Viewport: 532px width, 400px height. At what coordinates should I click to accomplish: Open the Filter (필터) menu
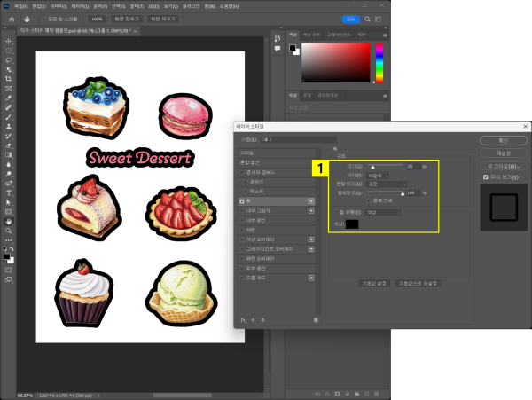137,6
